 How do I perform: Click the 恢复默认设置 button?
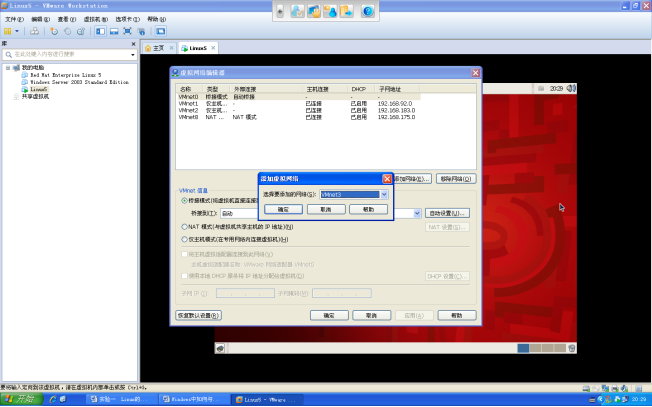[x=198, y=315]
